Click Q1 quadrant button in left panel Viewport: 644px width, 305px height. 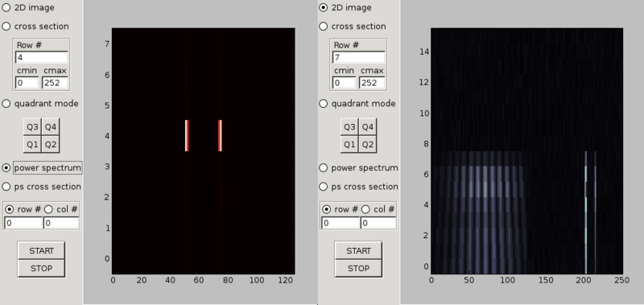(32, 144)
